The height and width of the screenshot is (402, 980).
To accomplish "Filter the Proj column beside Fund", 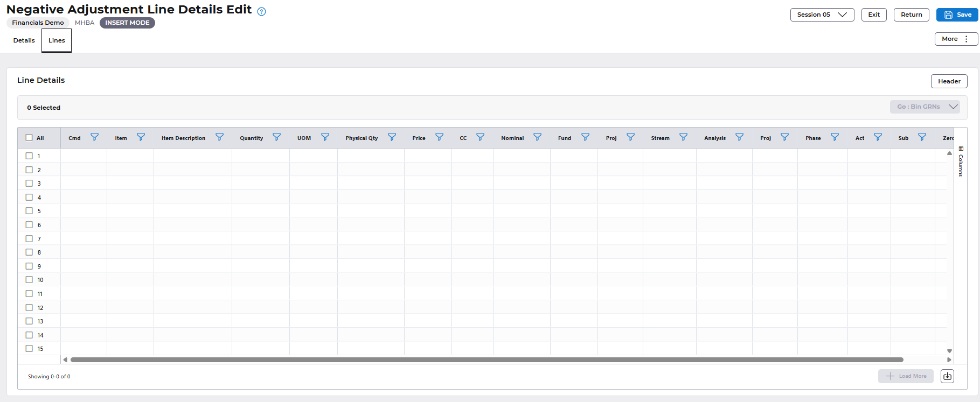I will pos(630,137).
